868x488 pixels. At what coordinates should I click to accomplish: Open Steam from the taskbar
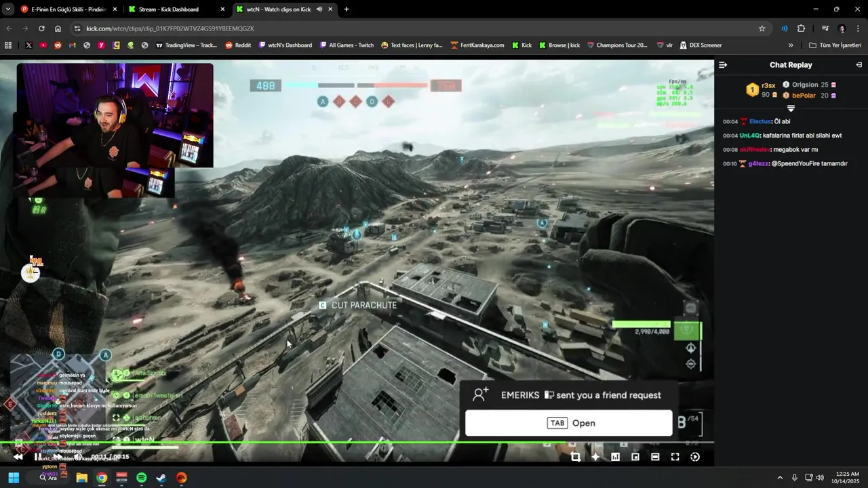[x=161, y=478]
